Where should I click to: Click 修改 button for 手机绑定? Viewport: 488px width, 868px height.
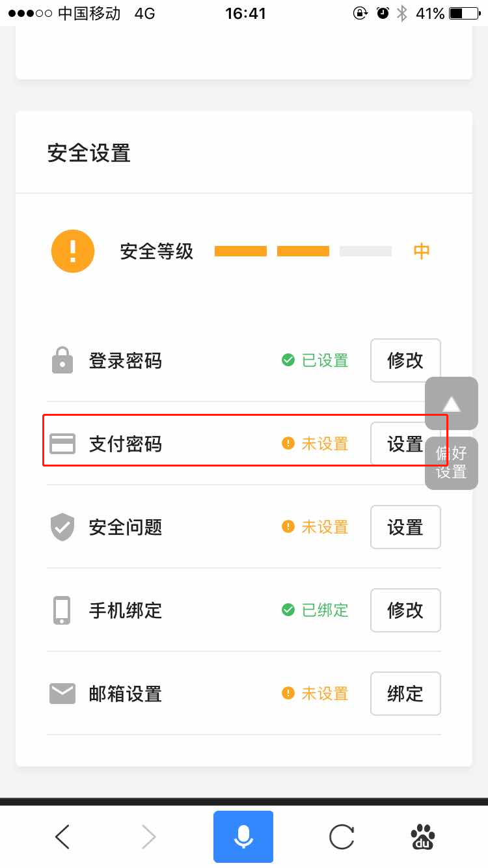405,610
